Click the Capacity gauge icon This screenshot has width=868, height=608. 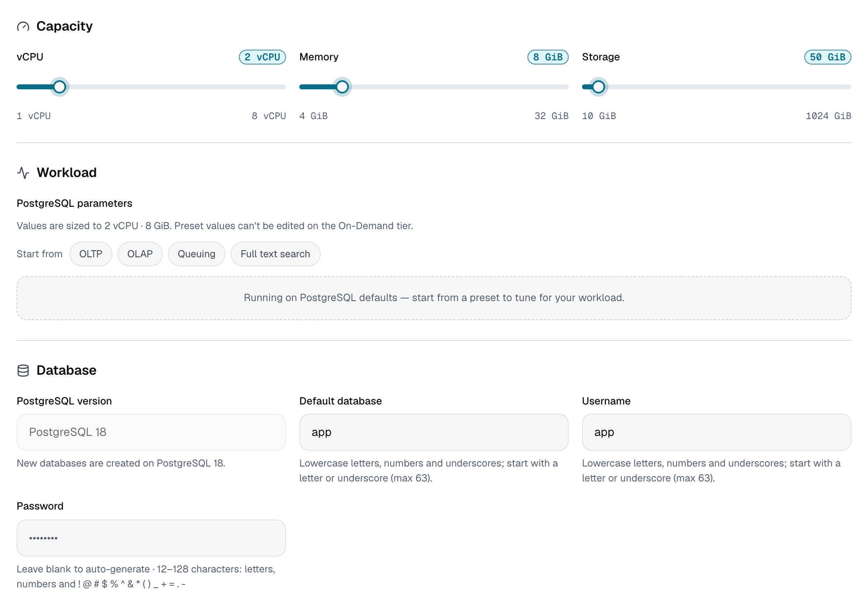[23, 26]
